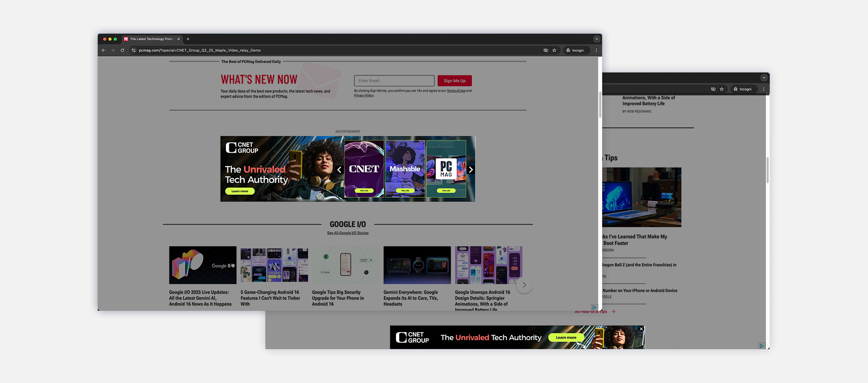
Task: Close the bottom CNET Group banner ad
Action: [641, 329]
